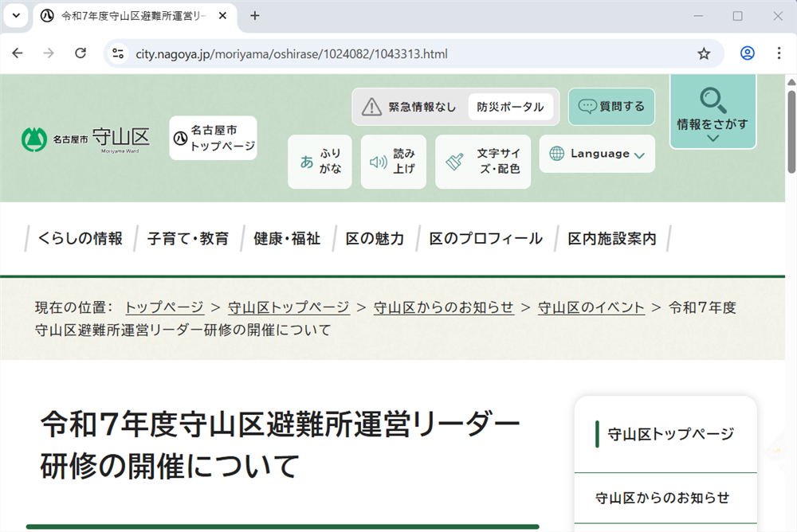
Task: Open the Chrome profile icon
Action: 747,53
